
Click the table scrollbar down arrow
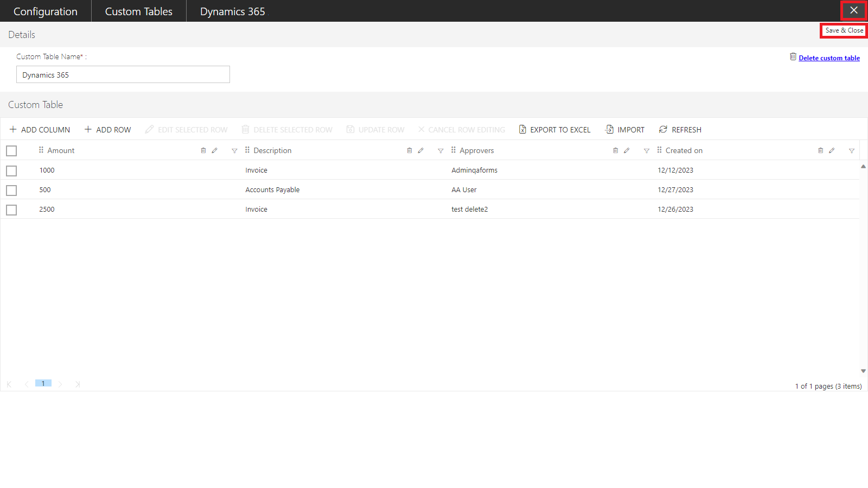(863, 371)
